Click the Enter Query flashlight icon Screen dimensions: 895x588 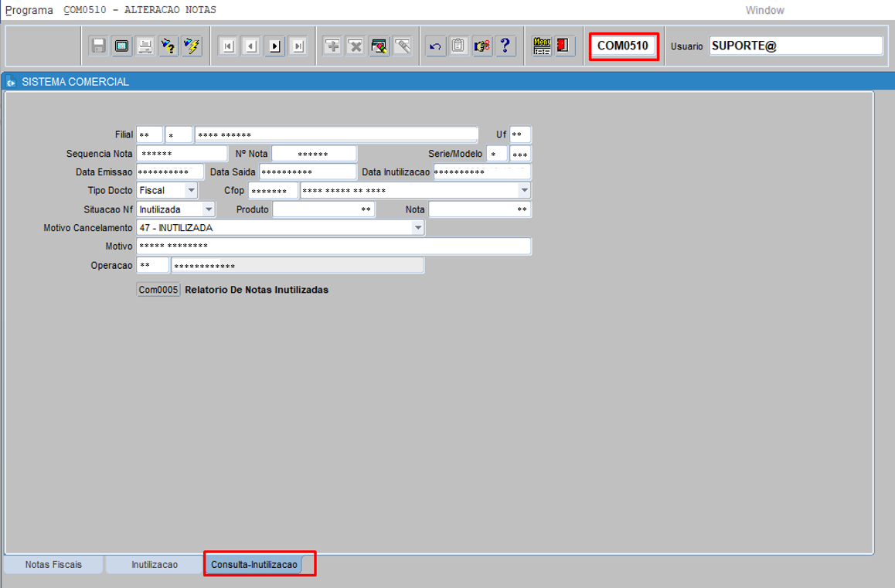(168, 46)
